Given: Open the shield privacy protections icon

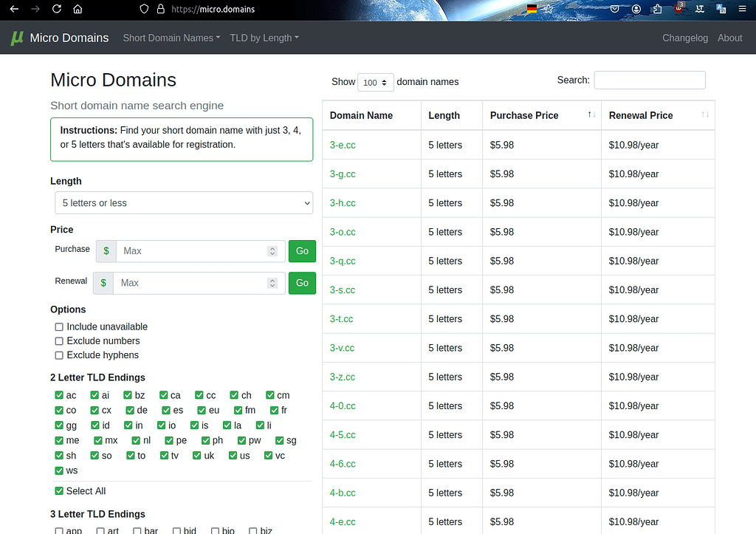Looking at the screenshot, I should pyautogui.click(x=144, y=10).
